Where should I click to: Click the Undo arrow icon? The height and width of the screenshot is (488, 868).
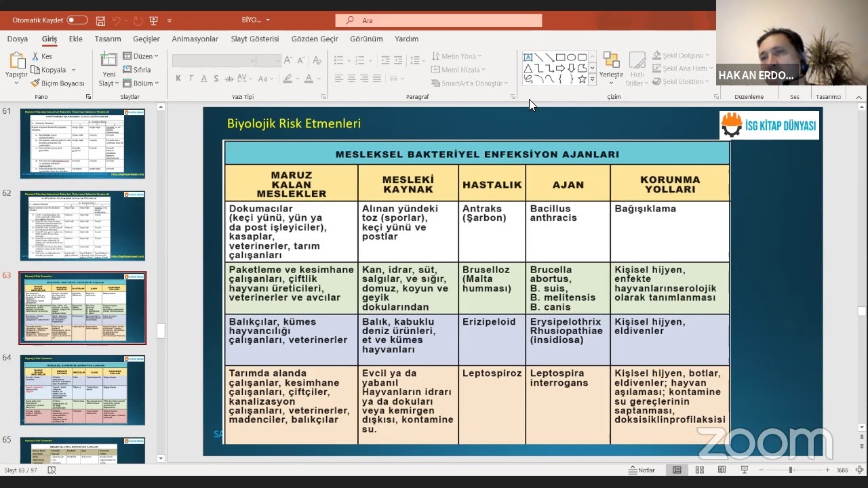pyautogui.click(x=117, y=20)
